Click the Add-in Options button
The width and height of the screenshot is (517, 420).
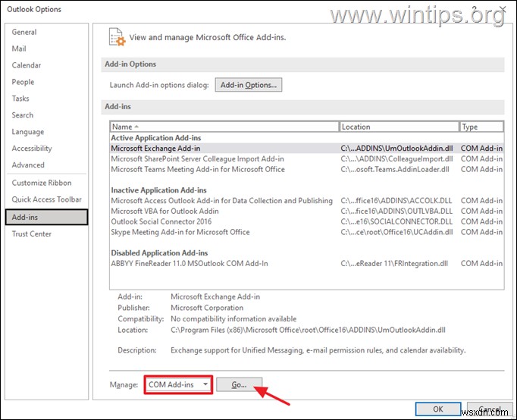pyautogui.click(x=249, y=85)
